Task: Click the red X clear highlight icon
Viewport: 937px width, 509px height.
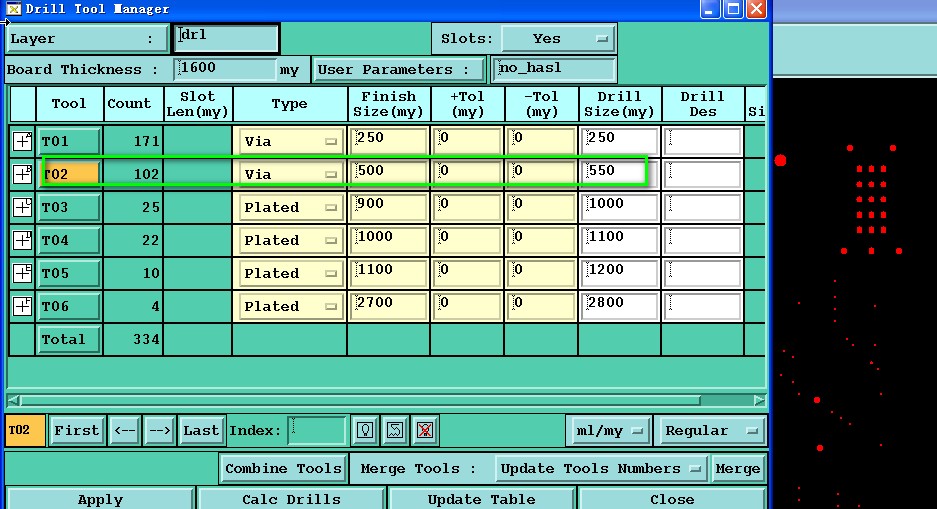Action: pyautogui.click(x=425, y=430)
